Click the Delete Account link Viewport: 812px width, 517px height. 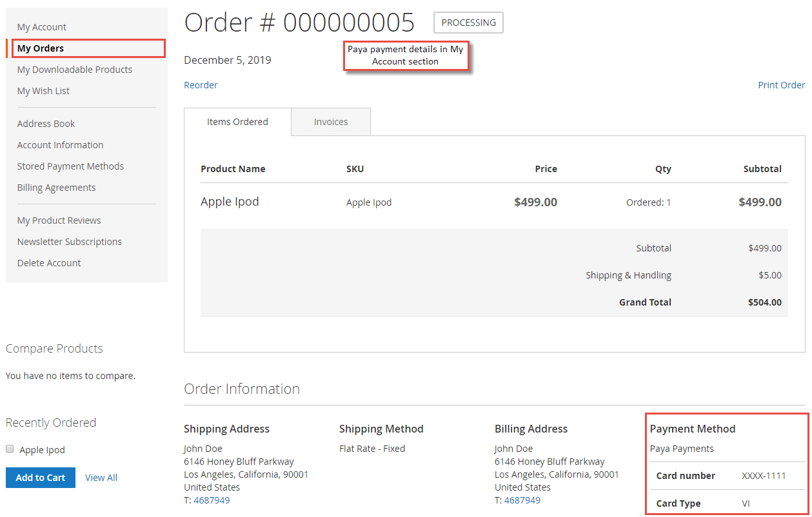tap(49, 263)
